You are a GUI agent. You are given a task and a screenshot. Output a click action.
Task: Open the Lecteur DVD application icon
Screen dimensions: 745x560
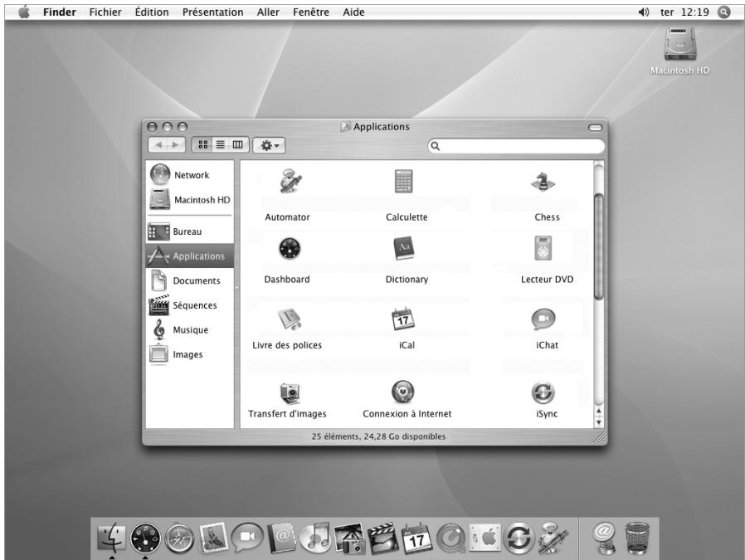[543, 248]
